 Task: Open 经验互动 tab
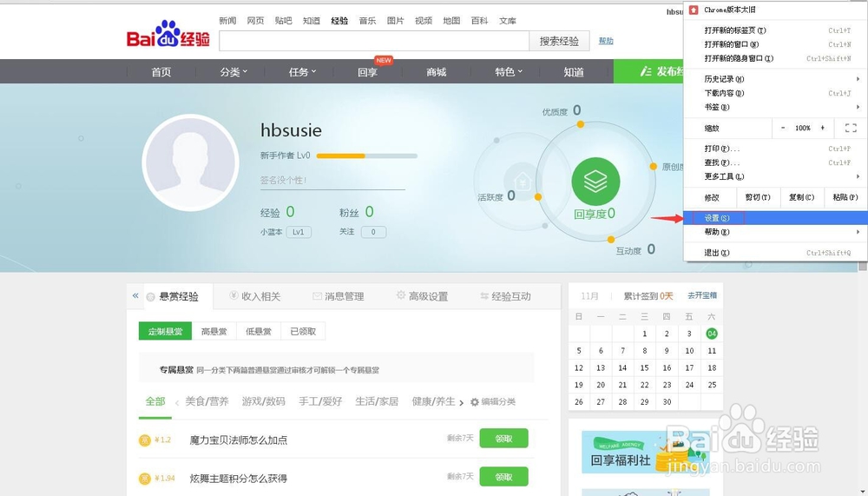tap(505, 296)
